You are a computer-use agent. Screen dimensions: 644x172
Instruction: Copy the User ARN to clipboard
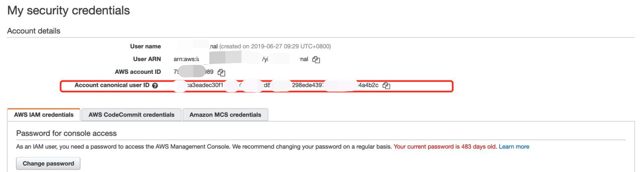pyautogui.click(x=316, y=59)
